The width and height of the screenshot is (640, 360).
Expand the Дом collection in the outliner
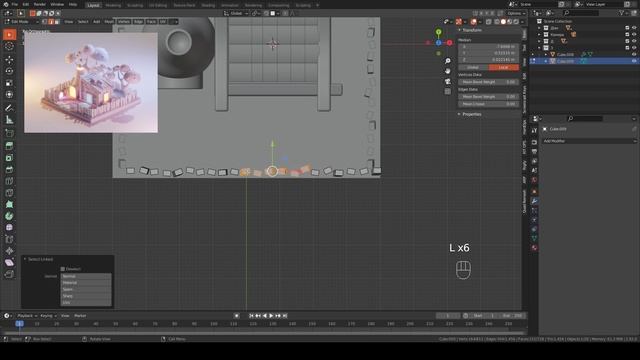pyautogui.click(x=539, y=28)
